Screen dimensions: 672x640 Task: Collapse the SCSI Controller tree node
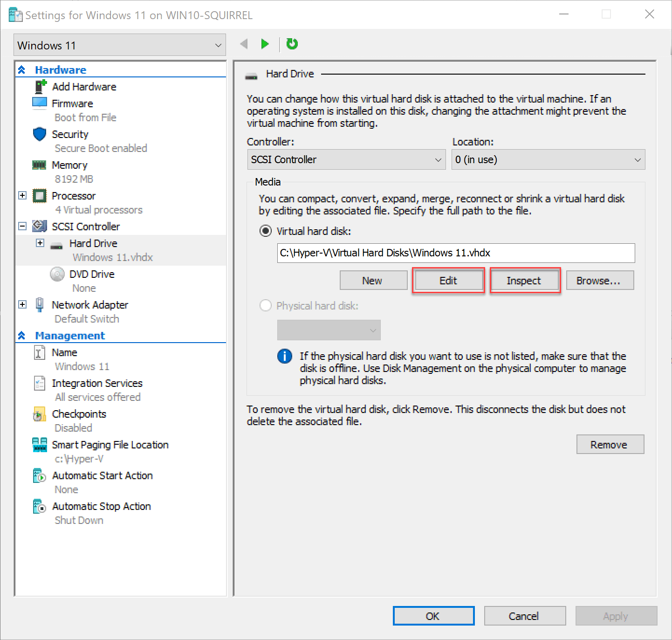pyautogui.click(x=22, y=226)
